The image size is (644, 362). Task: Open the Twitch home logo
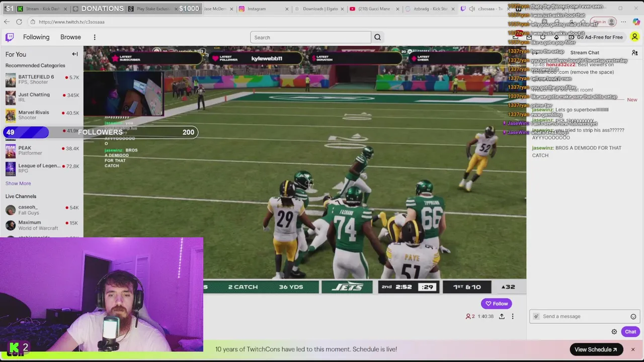(x=10, y=37)
